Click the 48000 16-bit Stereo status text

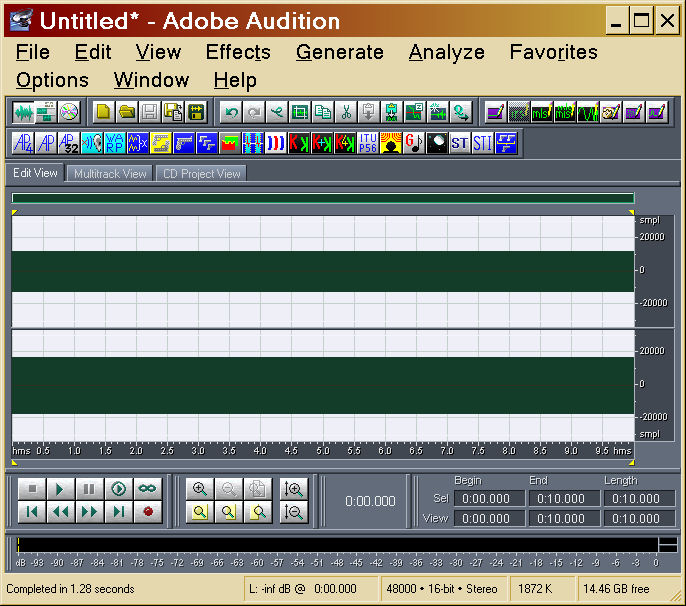441,589
